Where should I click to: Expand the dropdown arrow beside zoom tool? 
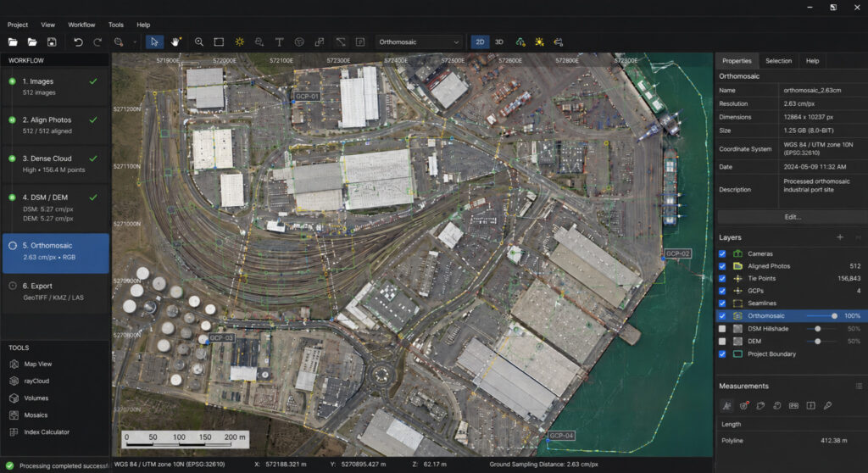(135, 42)
